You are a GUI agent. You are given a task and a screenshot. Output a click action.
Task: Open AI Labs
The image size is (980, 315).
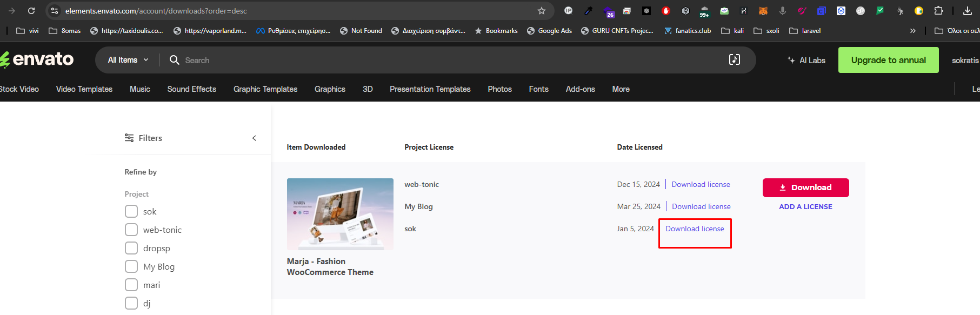(806, 60)
